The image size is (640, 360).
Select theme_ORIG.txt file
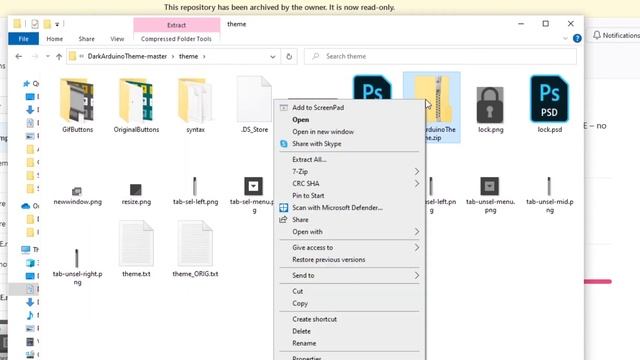point(195,249)
